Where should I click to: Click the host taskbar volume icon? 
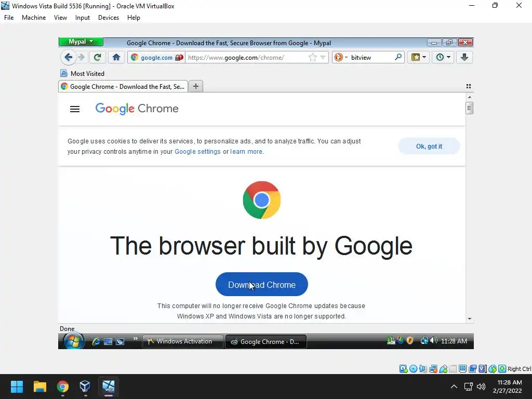pyautogui.click(x=481, y=387)
